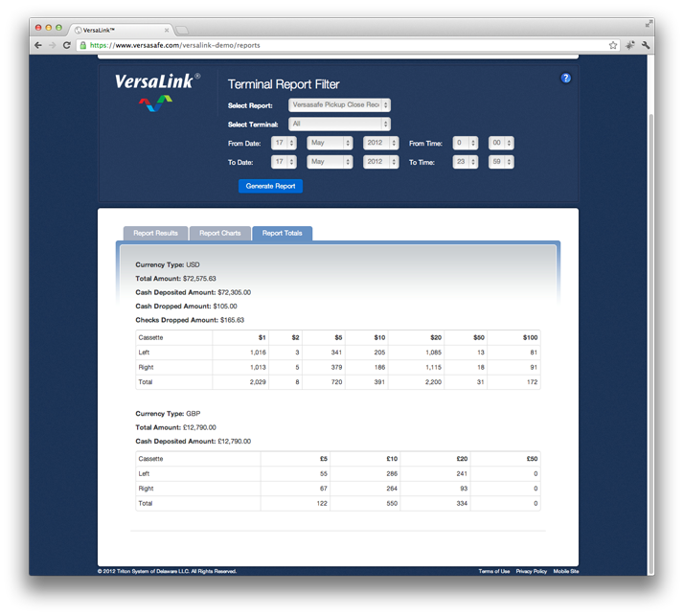Screen dimensions: 684x616
Task: Click the GBP Right row £20 value 93
Action: point(464,489)
